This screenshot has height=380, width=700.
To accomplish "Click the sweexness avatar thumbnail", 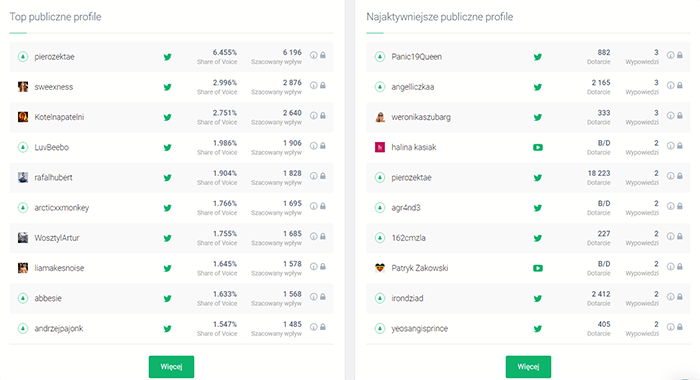I will (23, 87).
